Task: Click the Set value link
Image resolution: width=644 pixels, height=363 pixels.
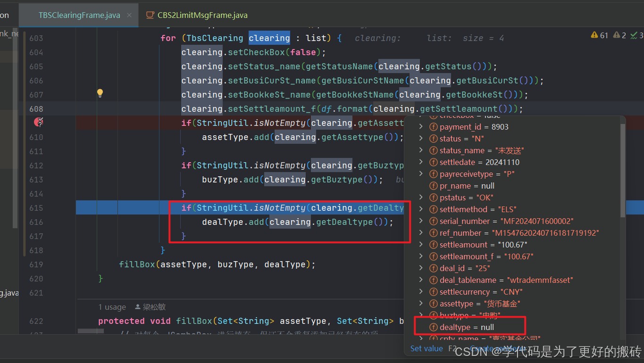Action: tap(426, 348)
